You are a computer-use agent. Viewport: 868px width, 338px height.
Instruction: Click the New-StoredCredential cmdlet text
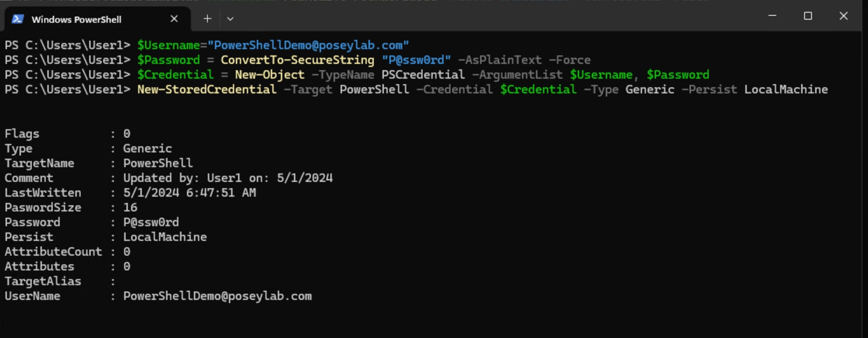(x=207, y=90)
